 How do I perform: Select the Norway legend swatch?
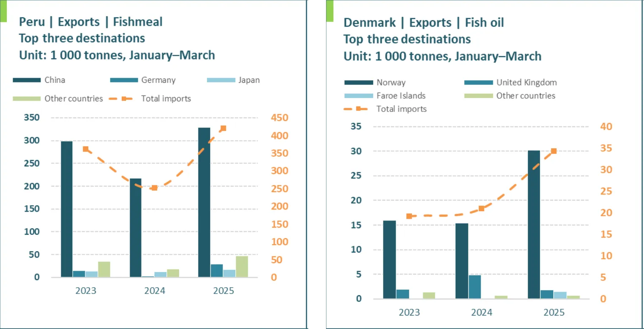point(359,83)
